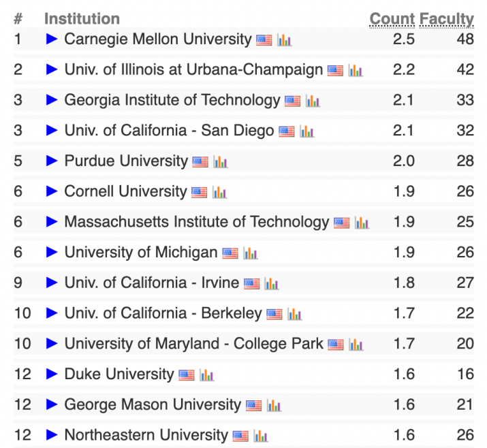Image resolution: width=487 pixels, height=448 pixels.
Task: Open the bar chart icon for Carnegie Mellon University
Action: [x=284, y=40]
